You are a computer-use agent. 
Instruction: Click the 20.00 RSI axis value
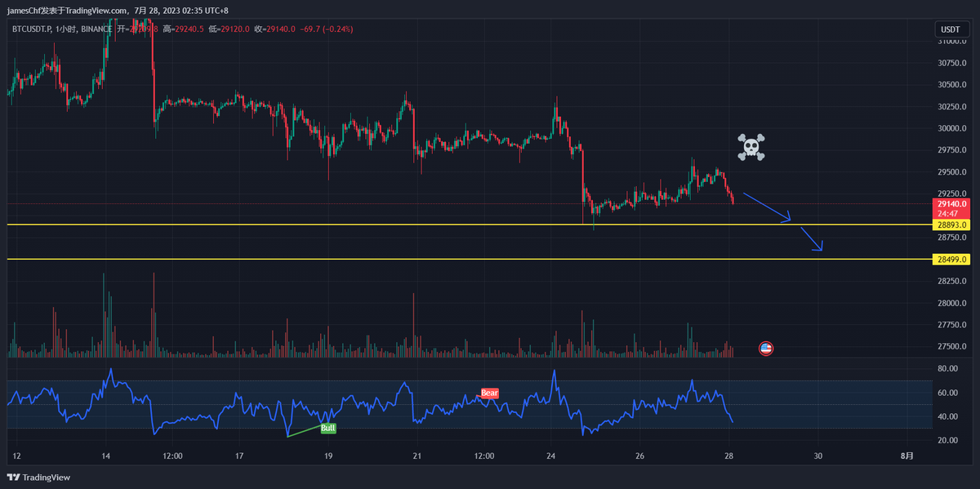(x=947, y=440)
